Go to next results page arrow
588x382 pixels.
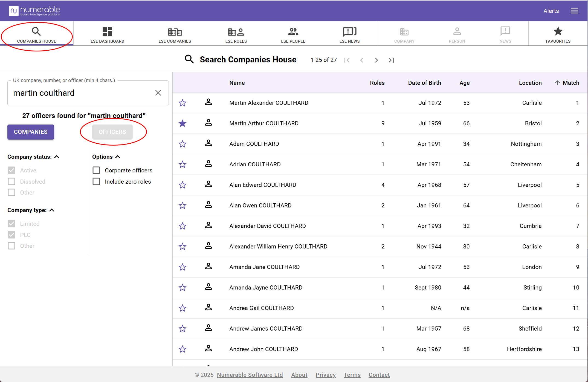pyautogui.click(x=376, y=60)
